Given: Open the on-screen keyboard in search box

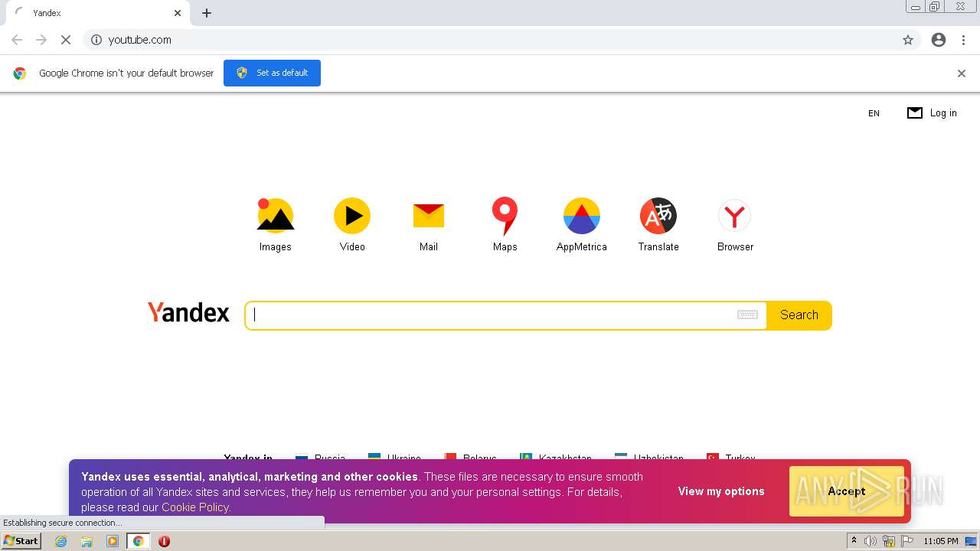Looking at the screenshot, I should click(x=747, y=315).
